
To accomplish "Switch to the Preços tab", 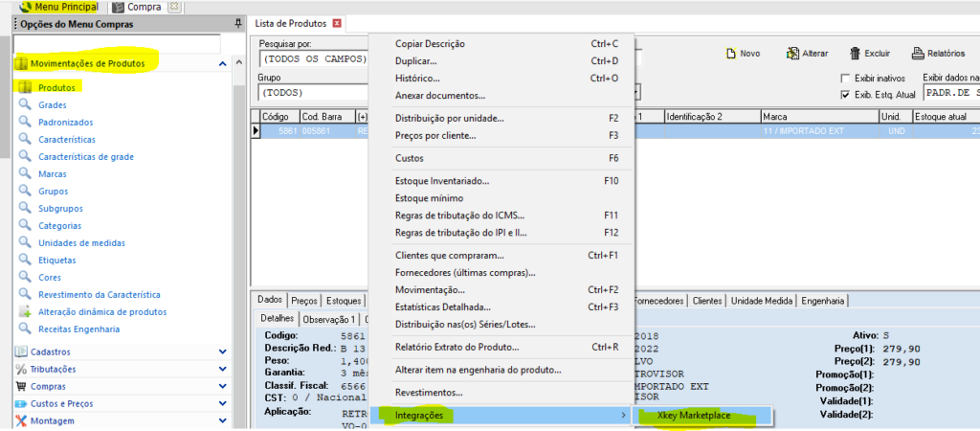I will [x=304, y=301].
